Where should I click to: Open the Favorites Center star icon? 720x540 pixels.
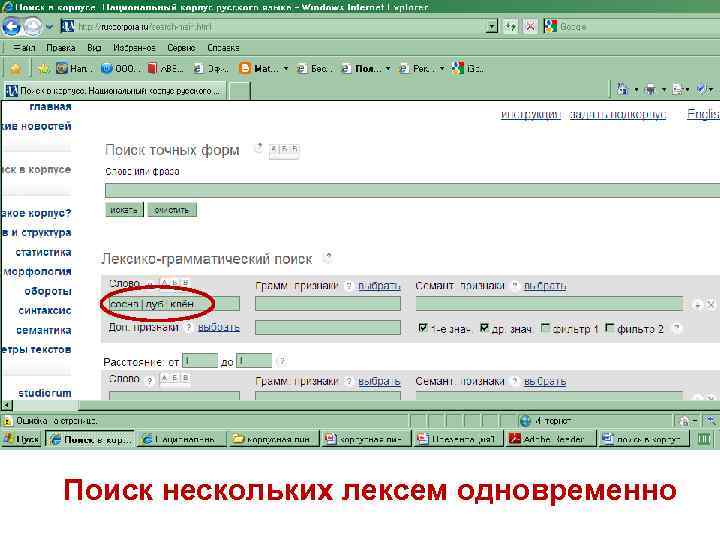click(16, 69)
